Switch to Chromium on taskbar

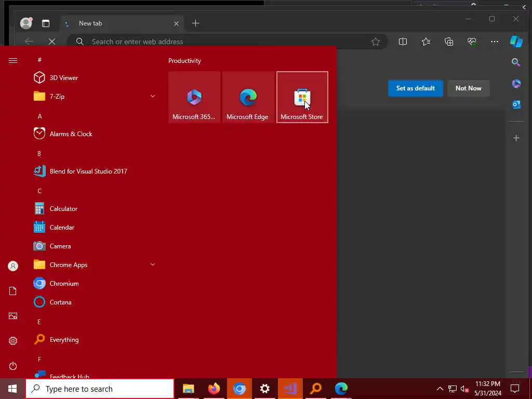239,389
